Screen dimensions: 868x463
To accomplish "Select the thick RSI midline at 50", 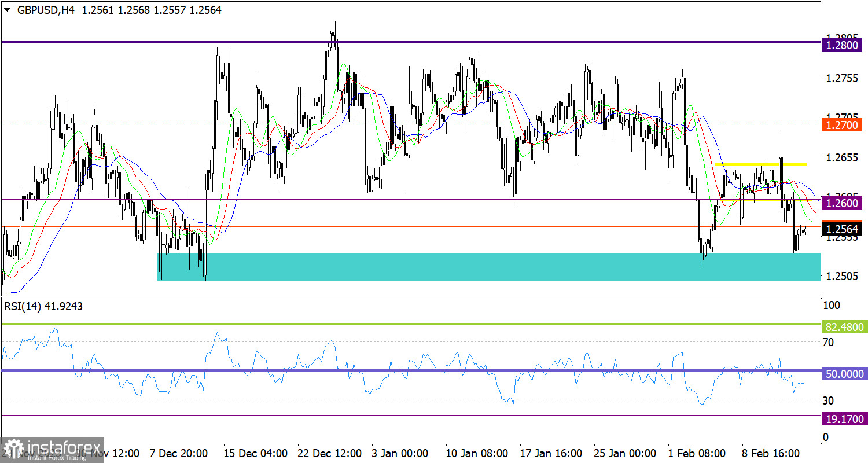I will [410, 370].
